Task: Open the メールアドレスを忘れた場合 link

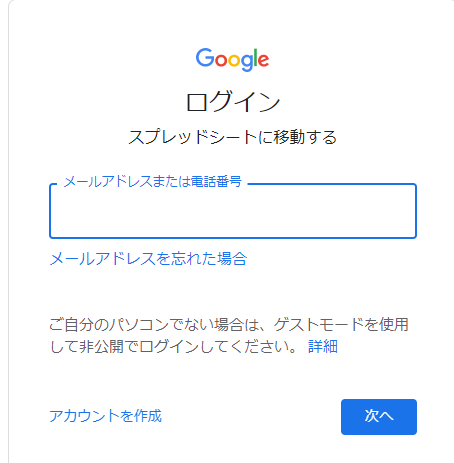Action: [x=148, y=259]
